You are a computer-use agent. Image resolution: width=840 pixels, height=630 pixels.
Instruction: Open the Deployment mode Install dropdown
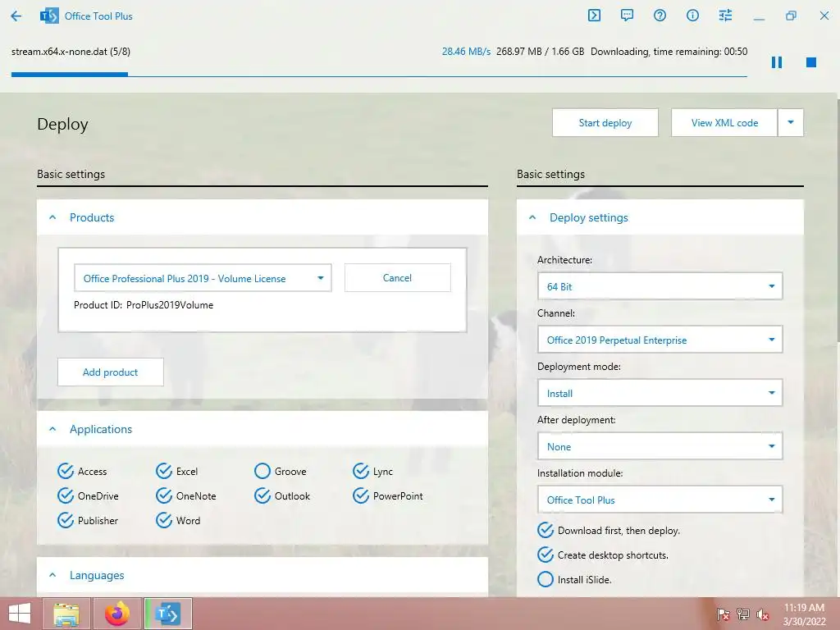[660, 393]
